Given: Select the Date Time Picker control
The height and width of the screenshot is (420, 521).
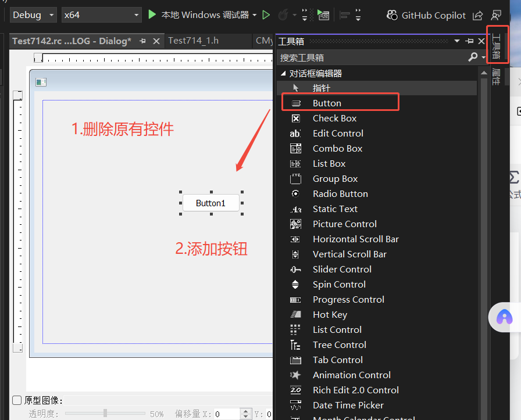Looking at the screenshot, I should coord(376,405).
